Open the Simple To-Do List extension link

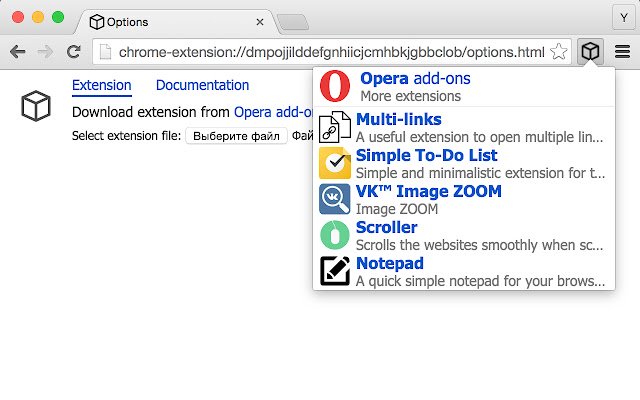pyautogui.click(x=427, y=155)
